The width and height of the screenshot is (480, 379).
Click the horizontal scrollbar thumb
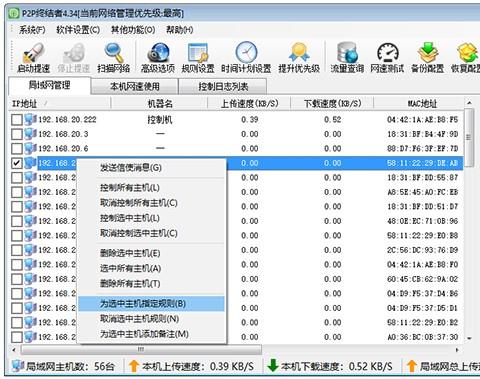click(141, 350)
